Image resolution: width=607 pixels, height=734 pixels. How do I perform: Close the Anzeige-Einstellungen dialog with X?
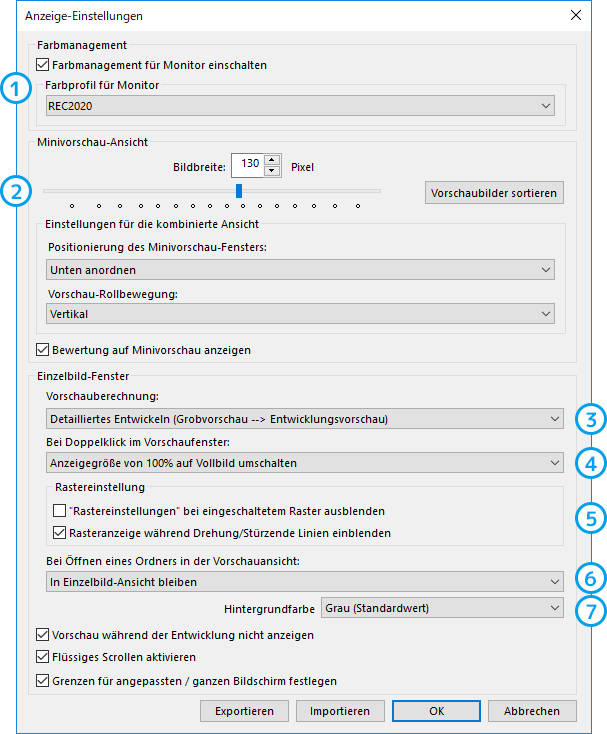[576, 15]
